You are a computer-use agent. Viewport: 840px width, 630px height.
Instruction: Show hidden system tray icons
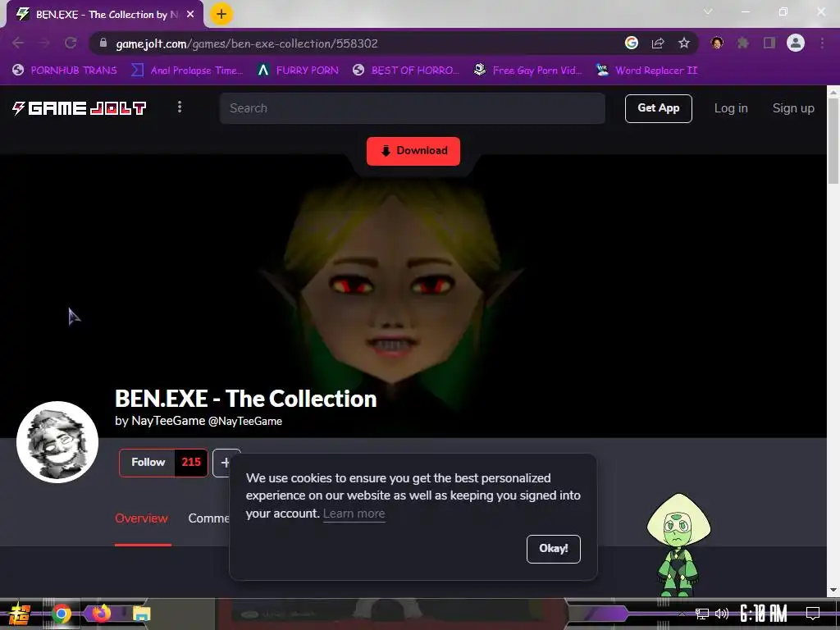[x=682, y=614]
